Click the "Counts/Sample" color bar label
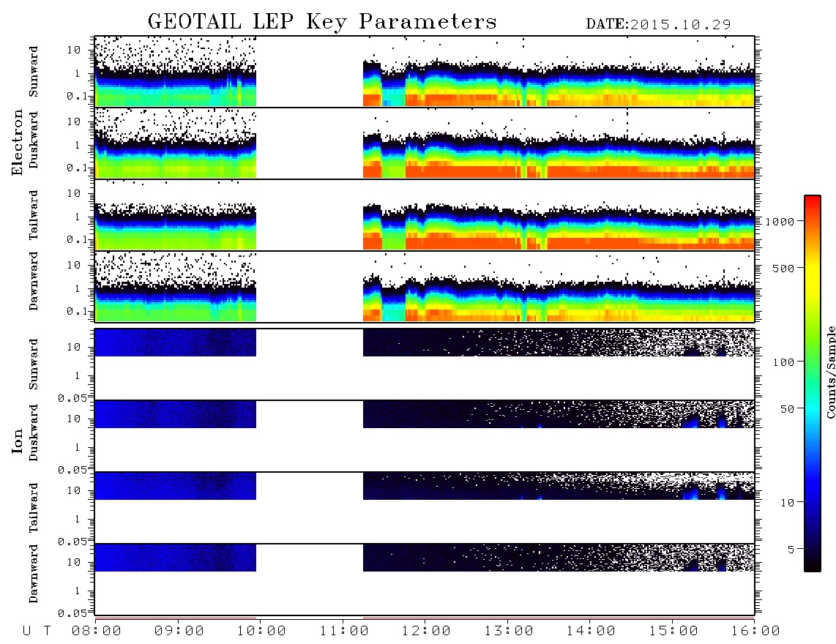836x644 pixels. (x=830, y=372)
